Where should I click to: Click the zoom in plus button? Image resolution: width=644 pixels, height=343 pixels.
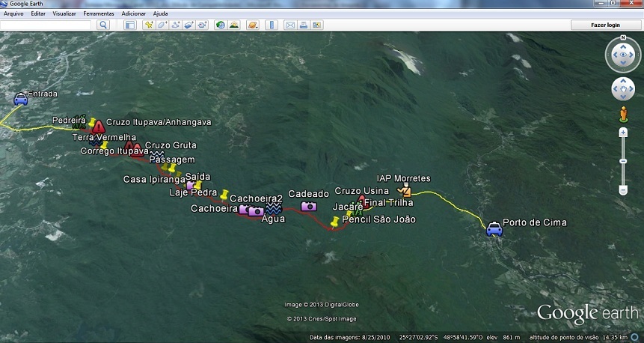(623, 133)
